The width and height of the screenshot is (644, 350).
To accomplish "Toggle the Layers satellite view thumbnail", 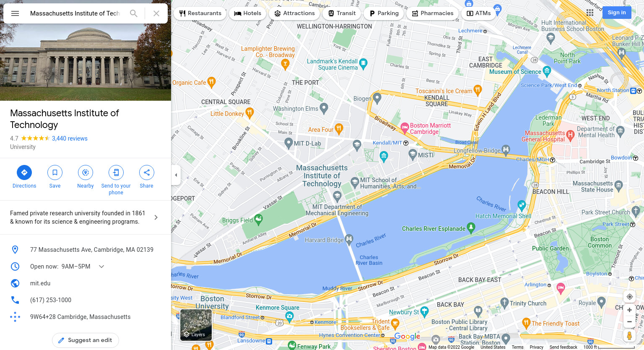I will coord(196,325).
